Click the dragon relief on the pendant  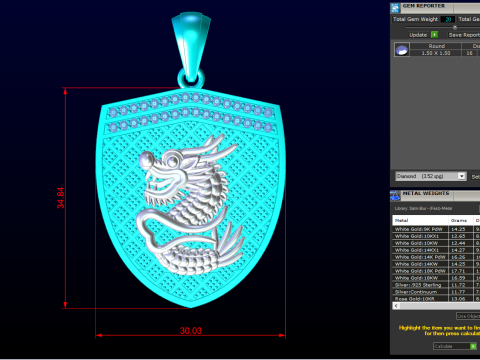tap(190, 203)
